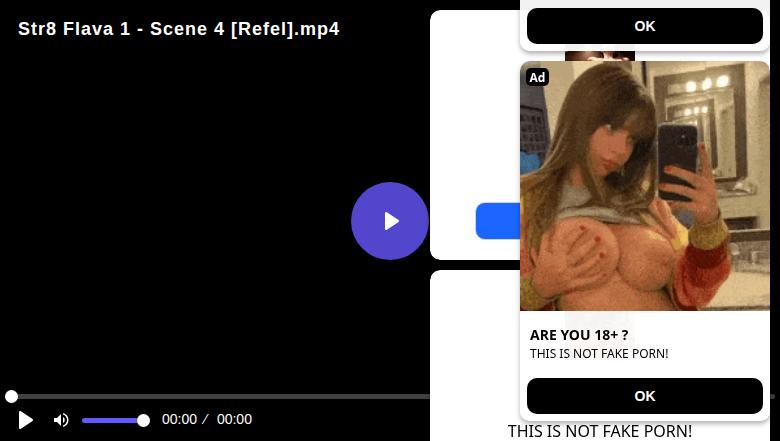Click the Ad badge on the popup image
The height and width of the screenshot is (441, 780).
coord(537,77)
